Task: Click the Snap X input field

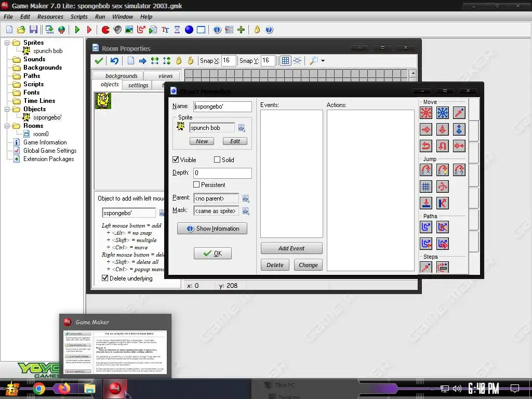Action: pos(229,61)
